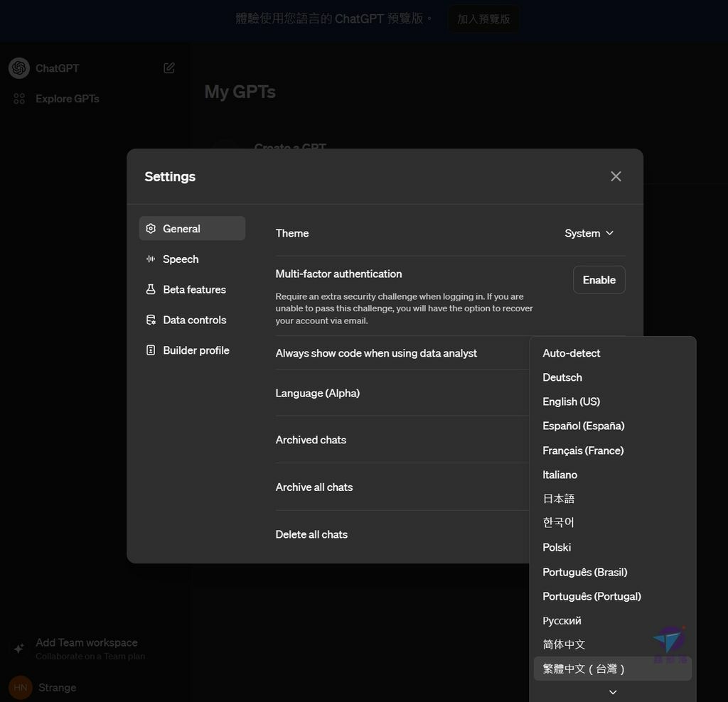Open the Data controls tab
Image resolution: width=728 pixels, height=702 pixels.
point(192,320)
